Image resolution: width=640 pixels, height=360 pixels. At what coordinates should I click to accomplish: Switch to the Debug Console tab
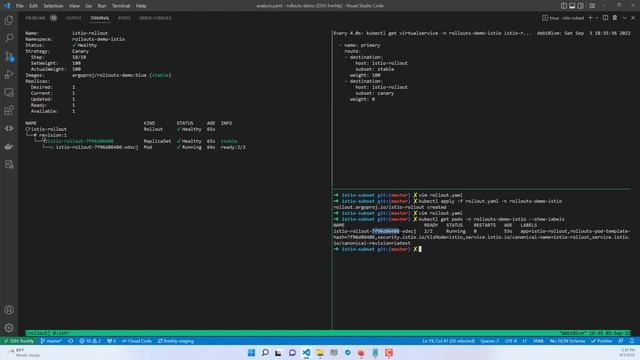[155, 18]
